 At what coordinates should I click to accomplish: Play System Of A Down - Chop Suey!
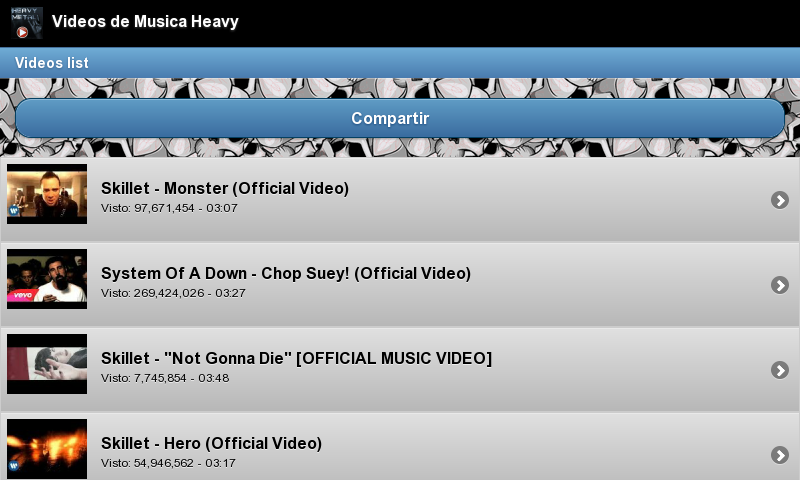pos(286,273)
